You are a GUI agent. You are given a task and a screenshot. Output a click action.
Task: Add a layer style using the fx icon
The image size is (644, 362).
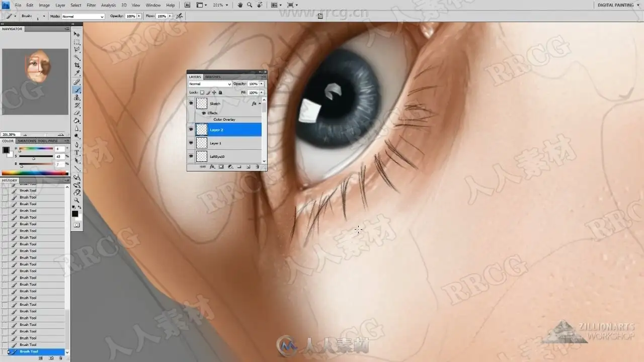tap(212, 166)
